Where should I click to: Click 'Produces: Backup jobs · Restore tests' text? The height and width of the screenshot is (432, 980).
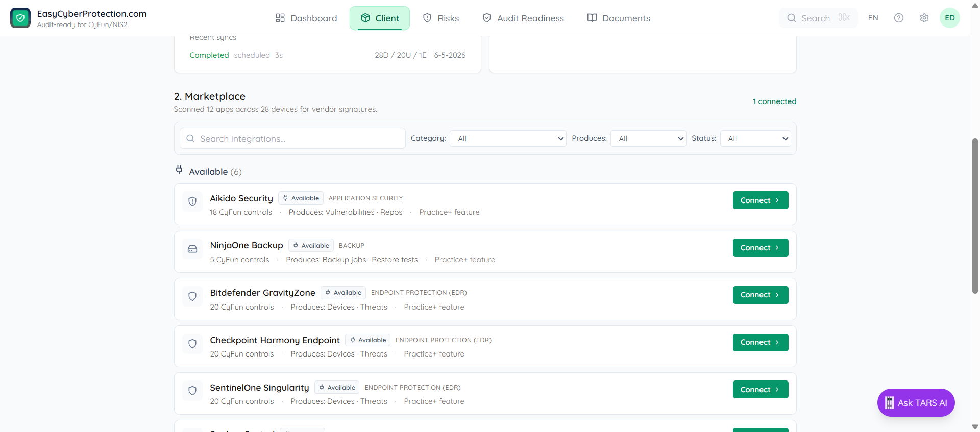(x=352, y=260)
